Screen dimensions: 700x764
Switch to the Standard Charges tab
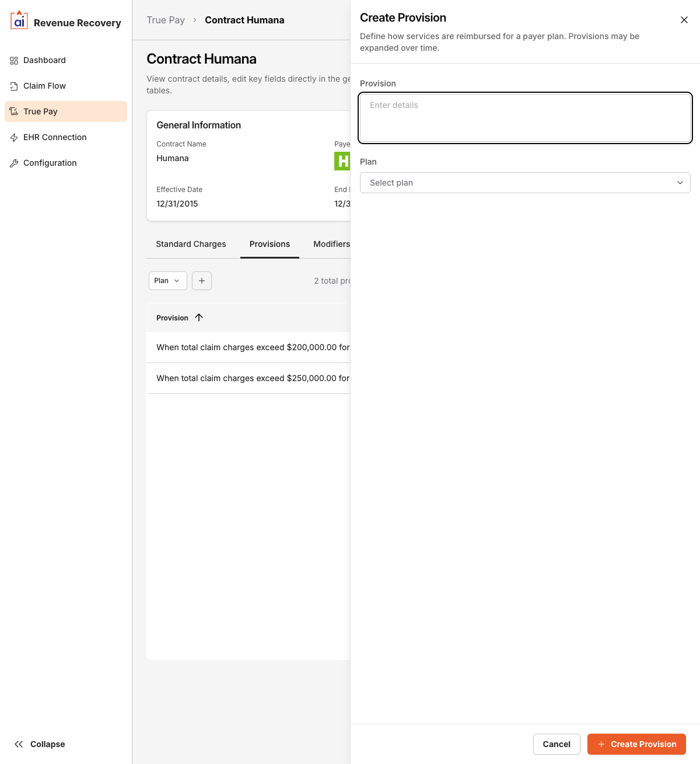(191, 244)
